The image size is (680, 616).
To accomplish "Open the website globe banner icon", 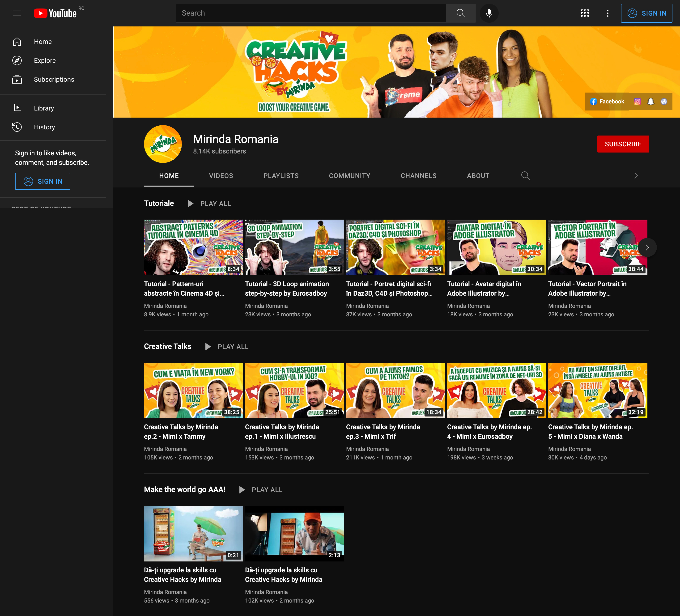I will pyautogui.click(x=664, y=102).
